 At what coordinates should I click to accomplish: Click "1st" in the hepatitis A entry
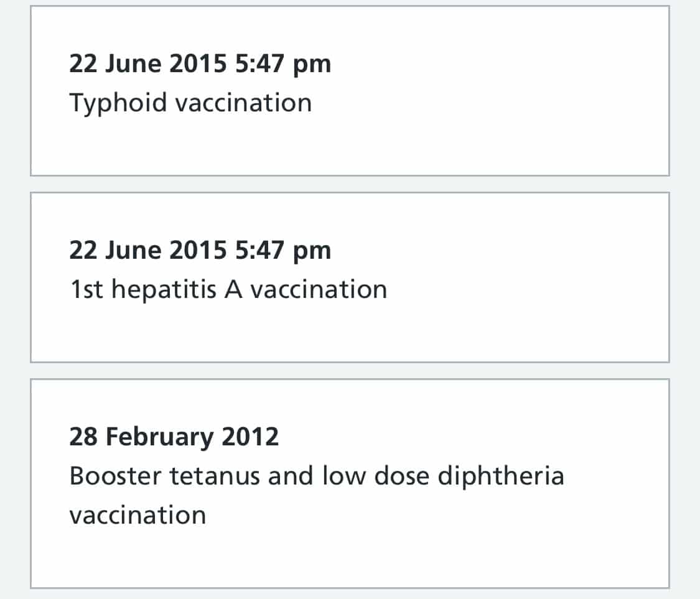[85, 289]
